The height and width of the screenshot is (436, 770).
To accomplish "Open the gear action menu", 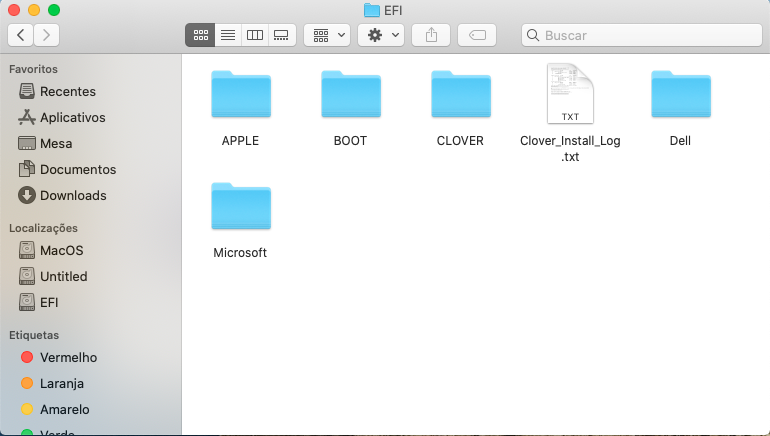I will (x=381, y=35).
